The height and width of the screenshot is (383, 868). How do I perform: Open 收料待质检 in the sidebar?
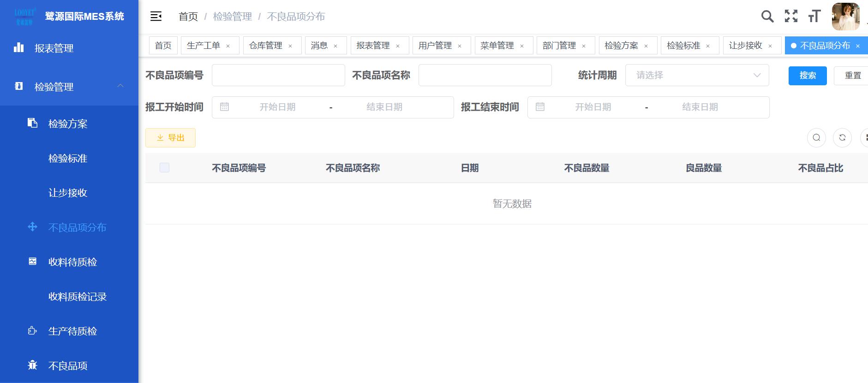(72, 262)
